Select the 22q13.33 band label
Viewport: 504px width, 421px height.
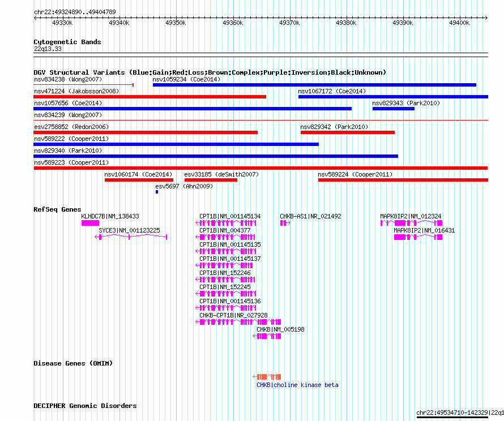[48, 49]
